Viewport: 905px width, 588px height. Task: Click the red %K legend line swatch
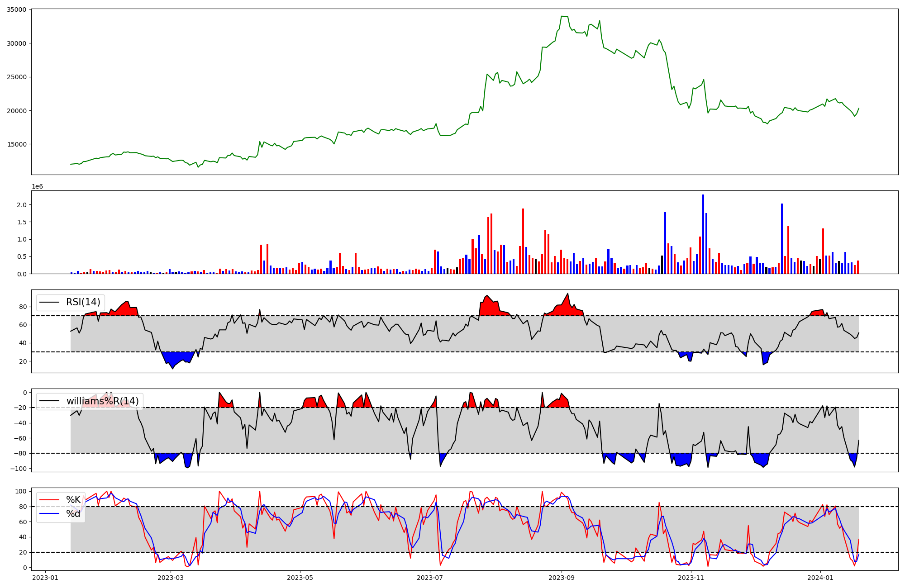pos(49,500)
